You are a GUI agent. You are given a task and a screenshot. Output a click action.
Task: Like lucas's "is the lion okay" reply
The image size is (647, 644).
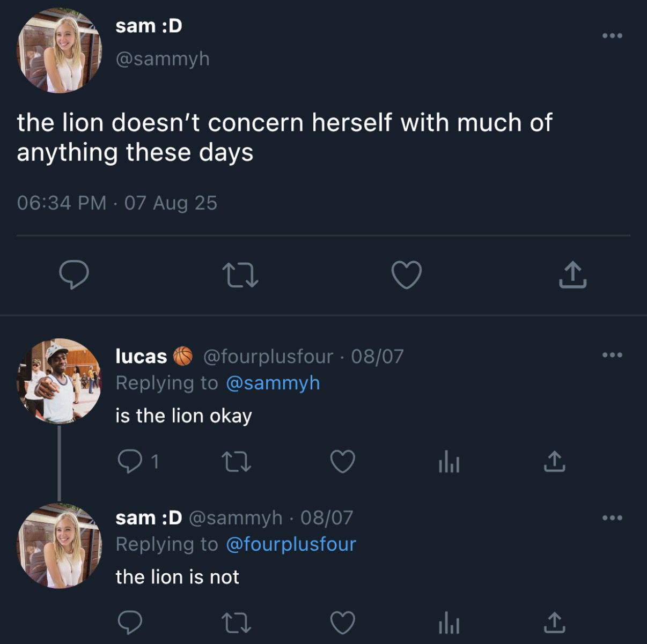[342, 461]
